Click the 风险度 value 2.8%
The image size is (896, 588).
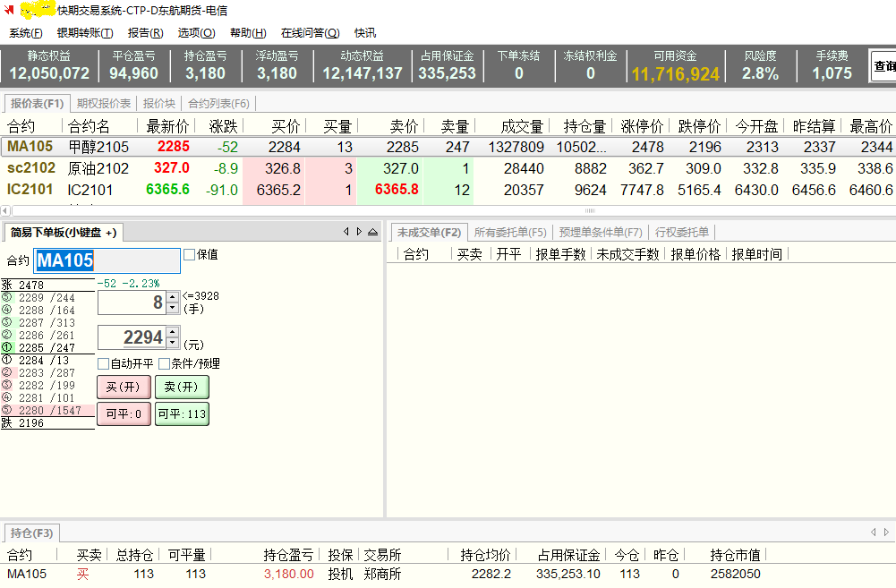(760, 73)
